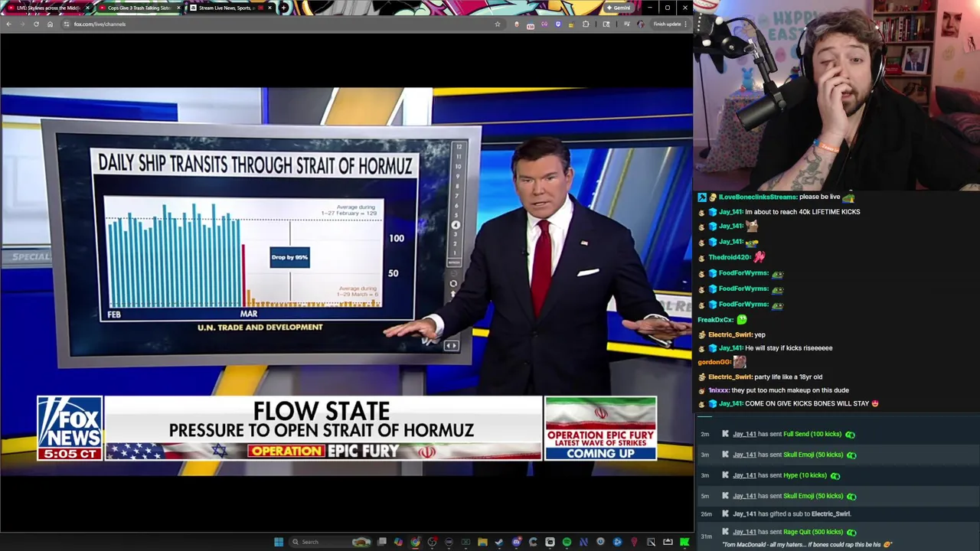Click FreakDxCx username in chat

714,319
